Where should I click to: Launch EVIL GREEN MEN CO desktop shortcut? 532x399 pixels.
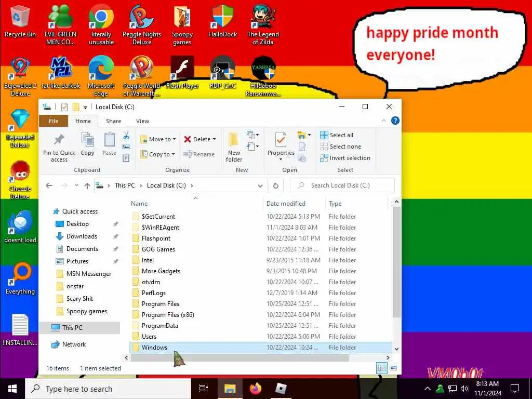pos(60,25)
